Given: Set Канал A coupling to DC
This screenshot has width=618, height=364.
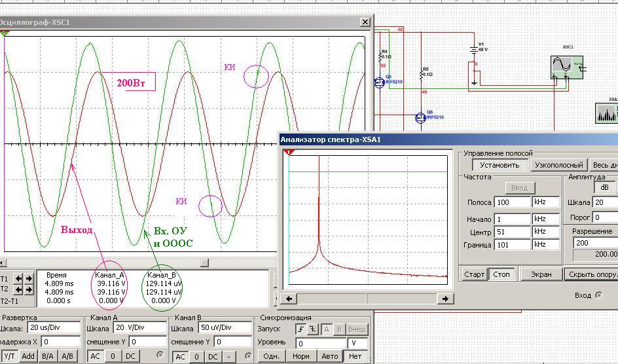Looking at the screenshot, I should 130,356.
